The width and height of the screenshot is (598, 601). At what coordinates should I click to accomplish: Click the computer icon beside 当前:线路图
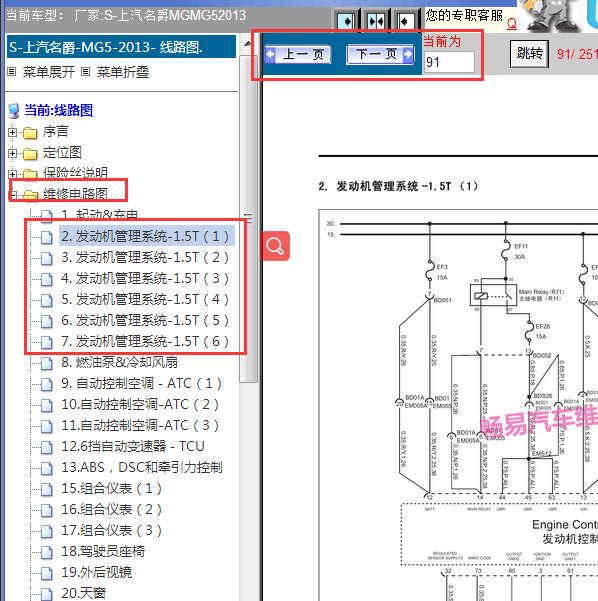point(14,110)
